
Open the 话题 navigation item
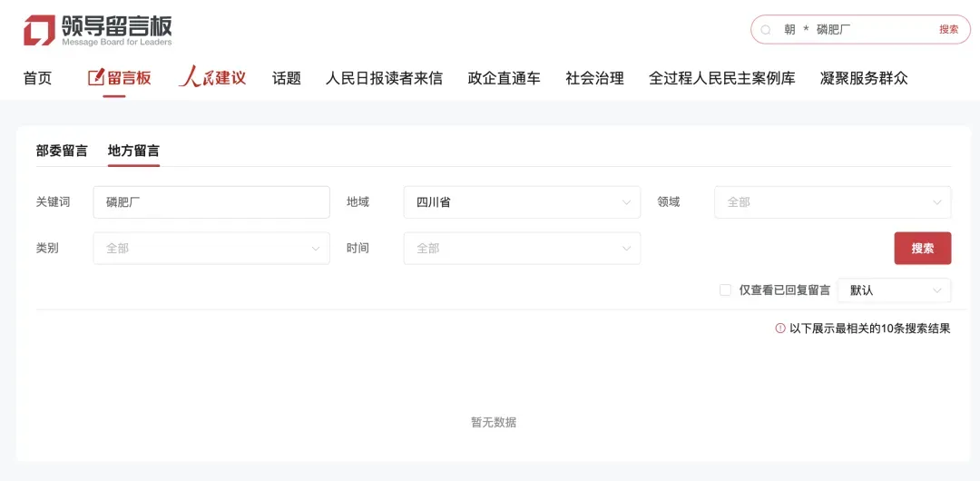click(x=287, y=78)
